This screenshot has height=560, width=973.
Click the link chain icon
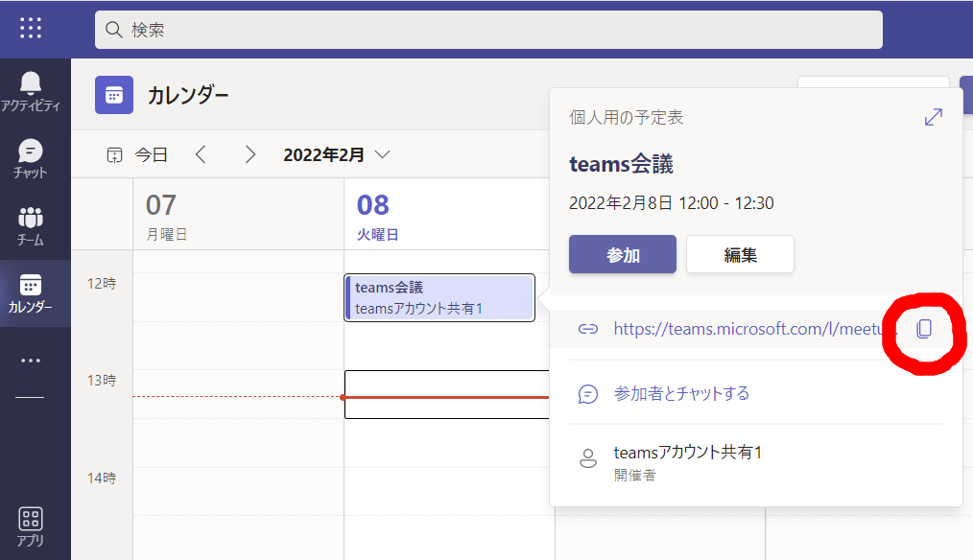tap(587, 329)
